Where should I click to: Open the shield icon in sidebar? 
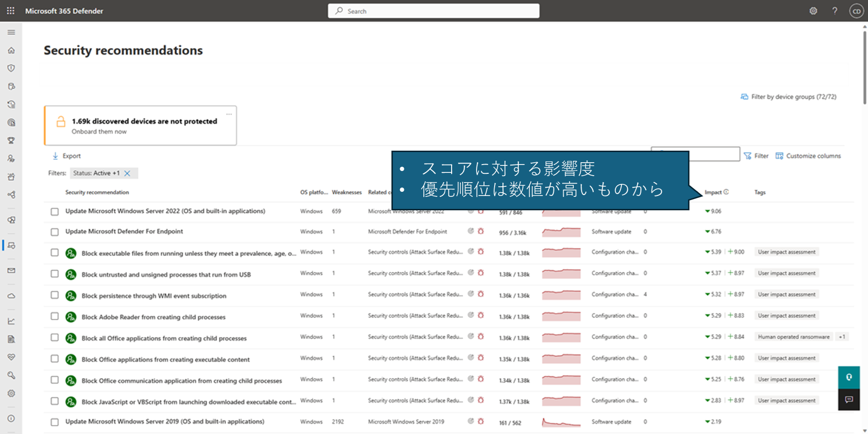[x=11, y=68]
